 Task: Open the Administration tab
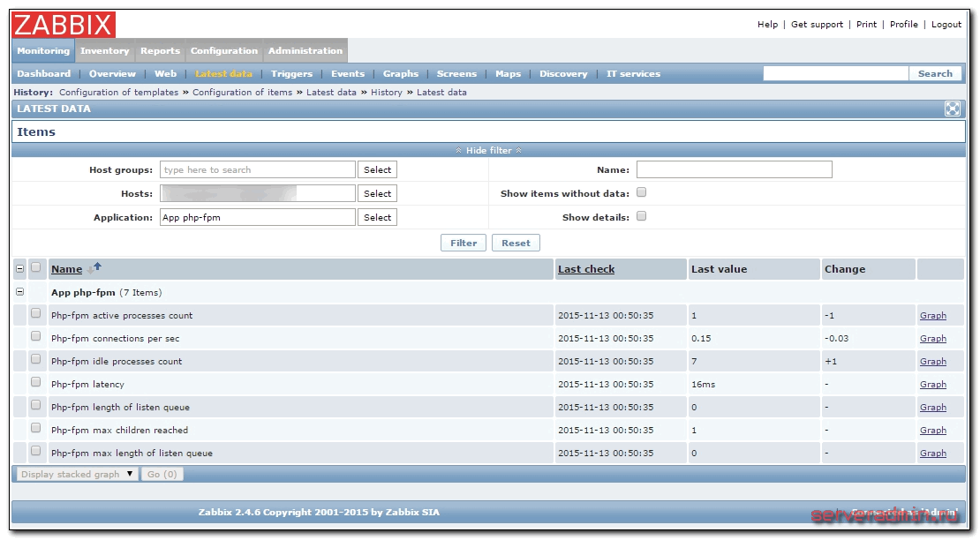tap(305, 50)
